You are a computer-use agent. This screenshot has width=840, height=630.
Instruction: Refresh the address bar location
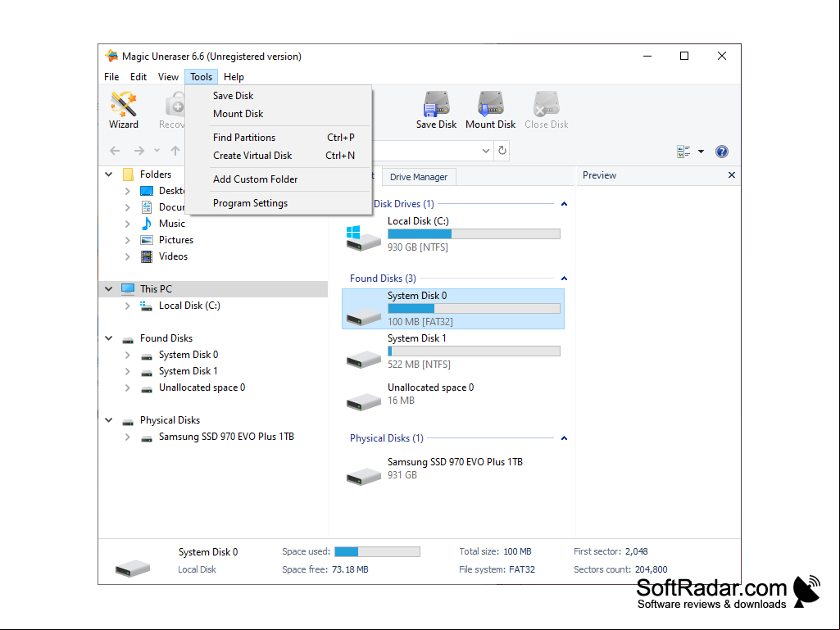[x=502, y=151]
